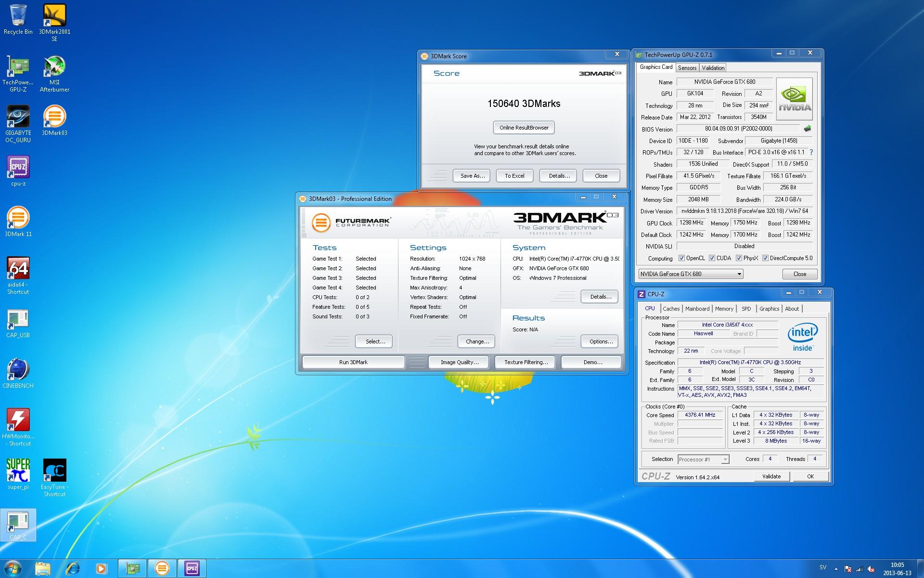Open 3DMark2001 SE desktop shortcut

click(54, 23)
